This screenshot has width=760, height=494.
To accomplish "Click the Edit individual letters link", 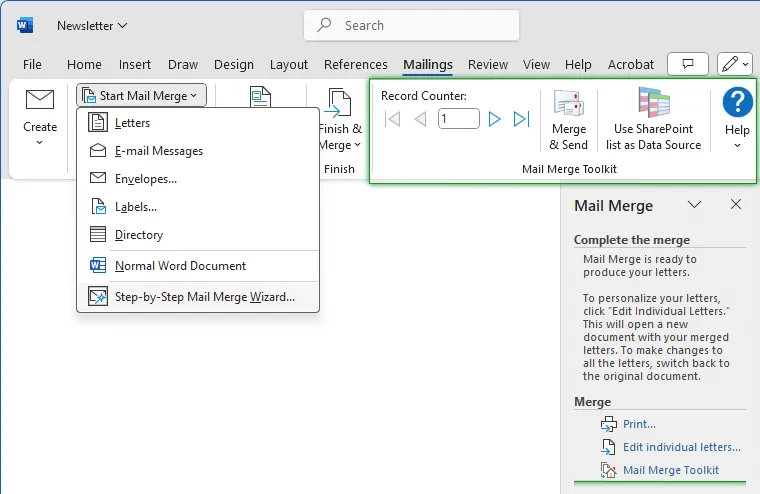I will [681, 447].
